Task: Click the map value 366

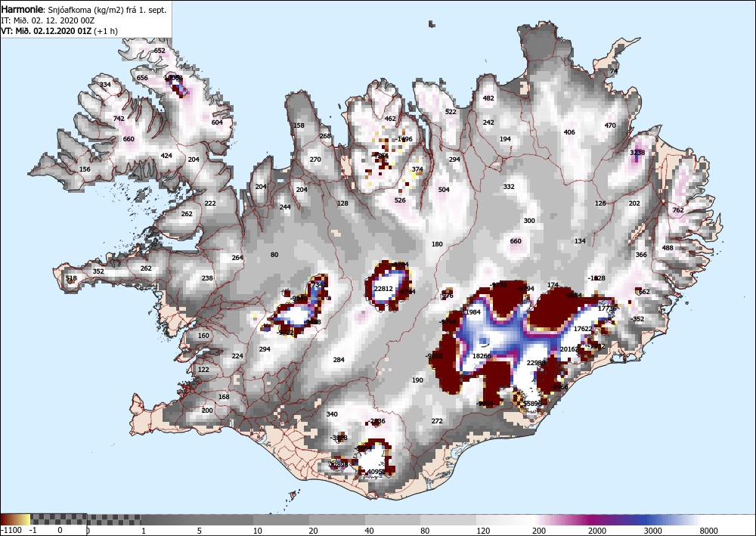Action: (x=641, y=255)
